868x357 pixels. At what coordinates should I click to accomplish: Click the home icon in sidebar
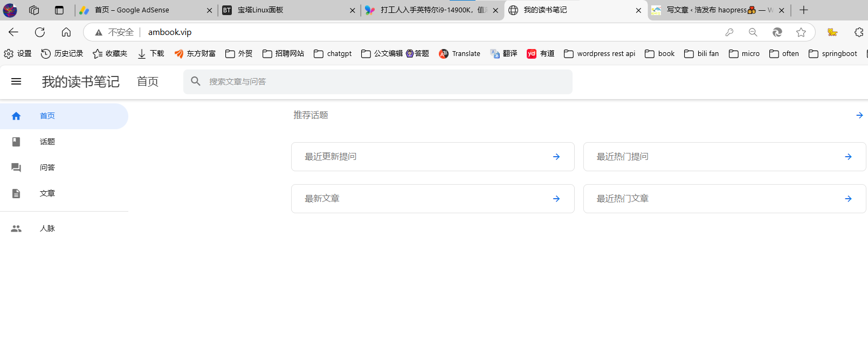coord(16,116)
